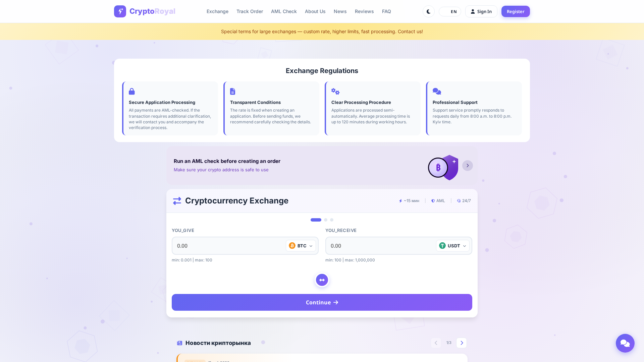Click the exchange arrows icon beside Cryptocurrency Exchange

click(x=177, y=201)
